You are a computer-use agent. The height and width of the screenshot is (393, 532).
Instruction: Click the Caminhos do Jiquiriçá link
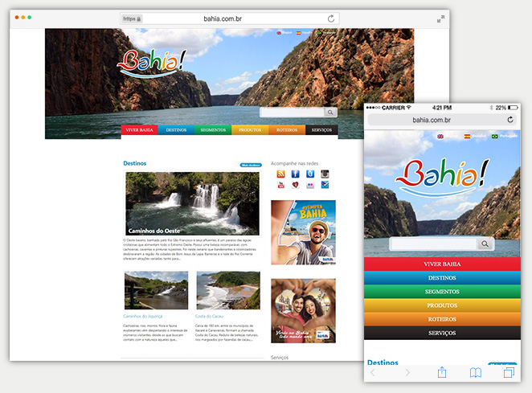click(143, 317)
